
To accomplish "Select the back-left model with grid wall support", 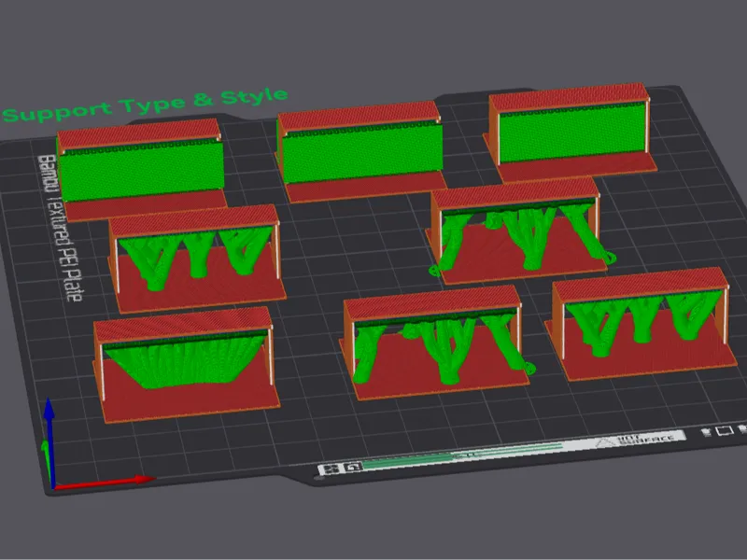I will 141,169.
